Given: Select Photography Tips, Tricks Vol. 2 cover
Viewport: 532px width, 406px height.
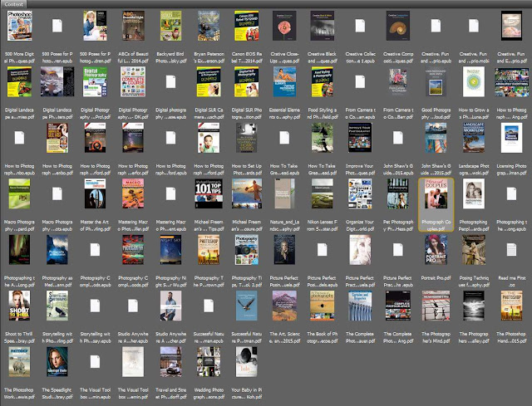Looking at the screenshot, I should pos(247,250).
